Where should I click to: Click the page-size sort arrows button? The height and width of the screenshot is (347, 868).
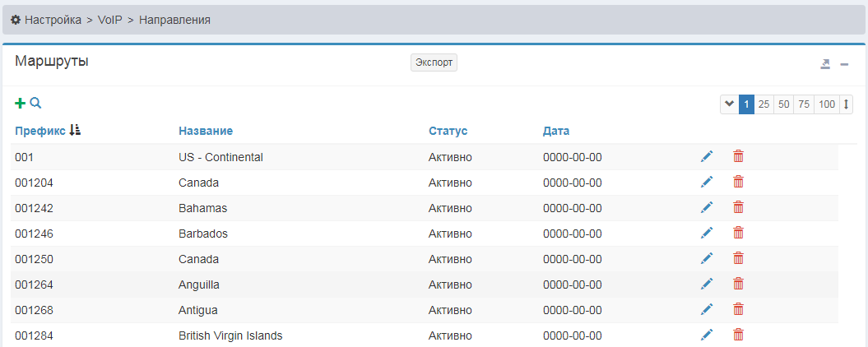[846, 104]
